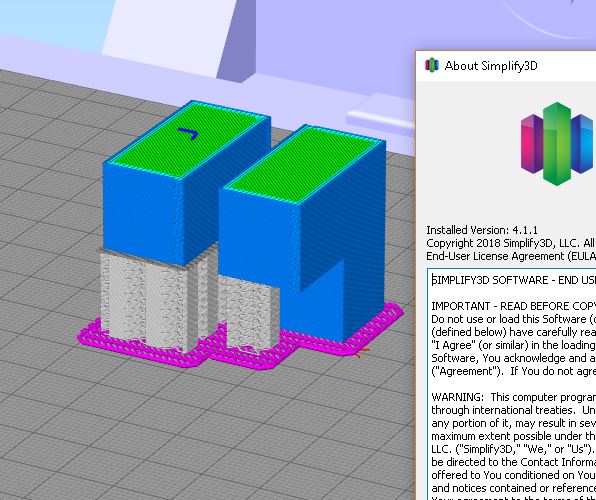Click the "About Simplify3D" window title

click(x=491, y=66)
